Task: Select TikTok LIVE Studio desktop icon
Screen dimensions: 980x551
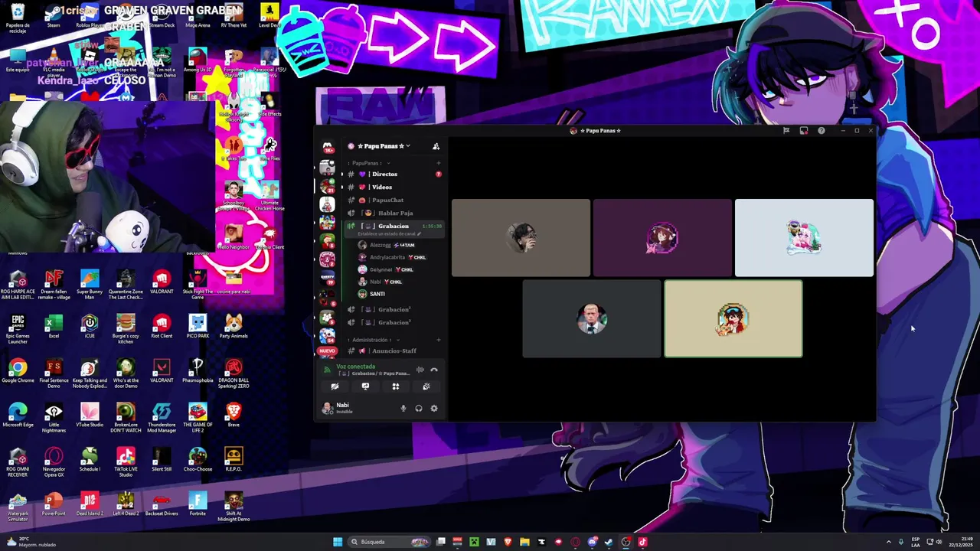Action: pyautogui.click(x=126, y=461)
